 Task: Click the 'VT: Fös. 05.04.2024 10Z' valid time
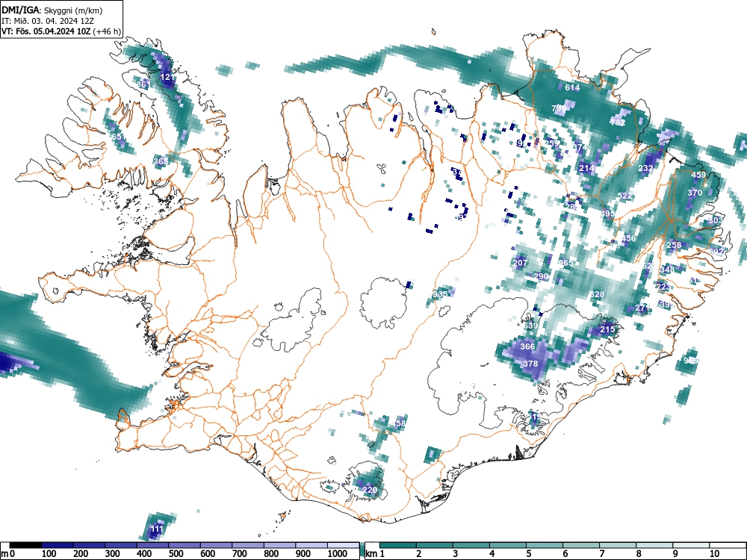click(x=46, y=31)
